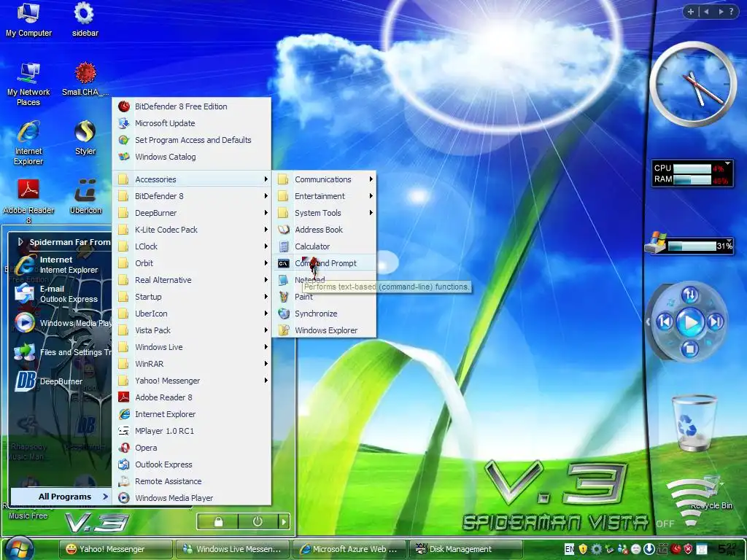Click All Programs button
The image size is (747, 560).
61,496
